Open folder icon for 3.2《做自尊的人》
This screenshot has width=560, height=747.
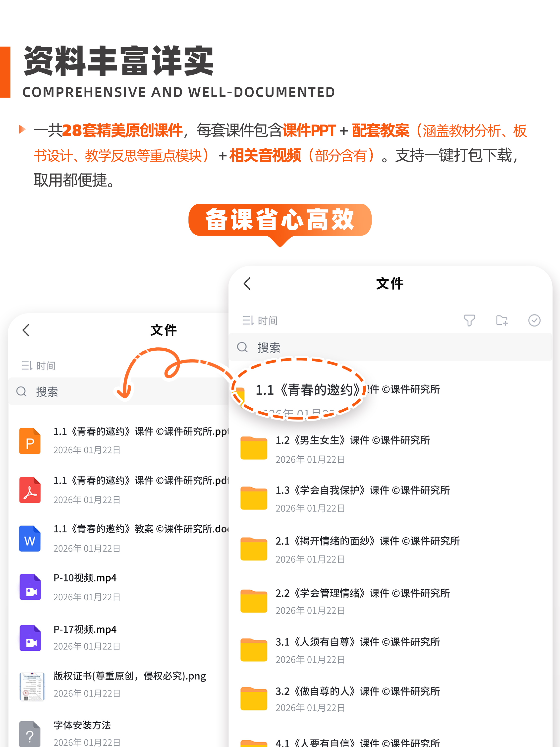click(254, 698)
